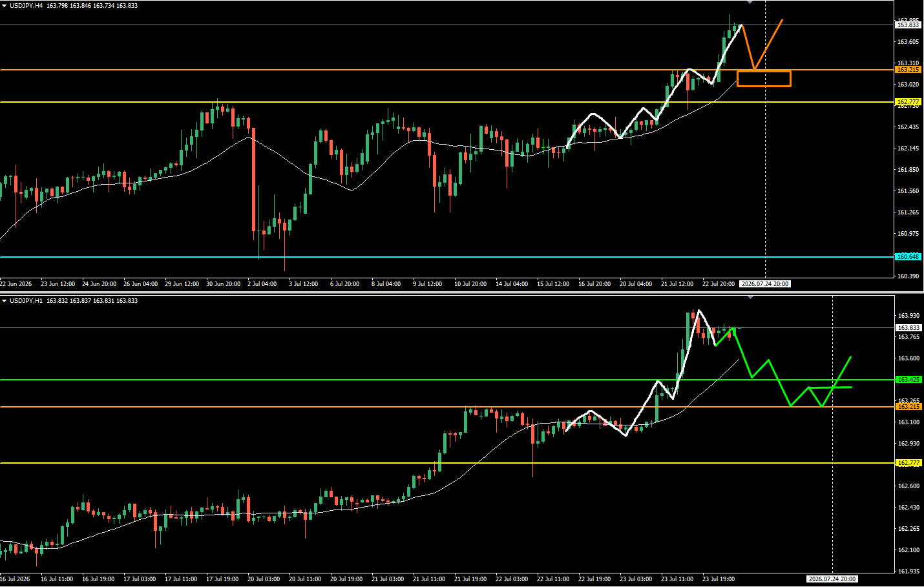This screenshot has width=924, height=587.
Task: Click the yellow 162.777 price label on H1 chart
Action: pos(908,463)
